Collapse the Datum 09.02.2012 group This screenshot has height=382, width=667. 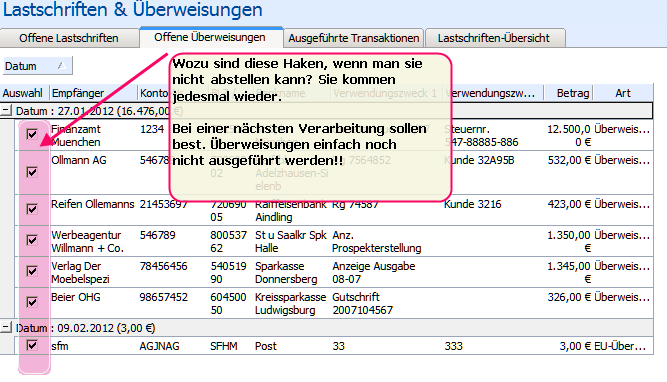[6, 328]
